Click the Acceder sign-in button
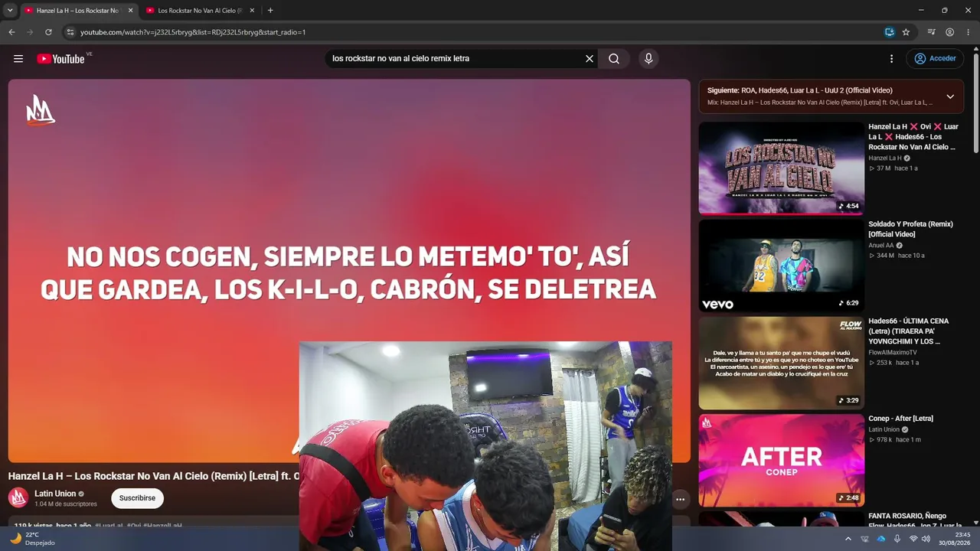Viewport: 980px width, 551px height. [935, 59]
